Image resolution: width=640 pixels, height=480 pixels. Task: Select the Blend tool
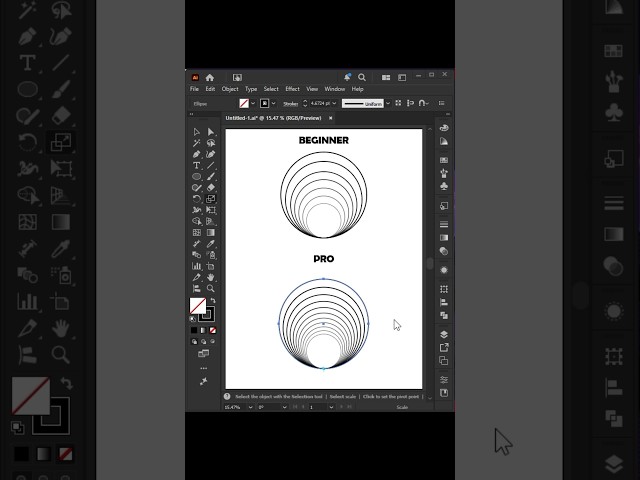(x=196, y=255)
